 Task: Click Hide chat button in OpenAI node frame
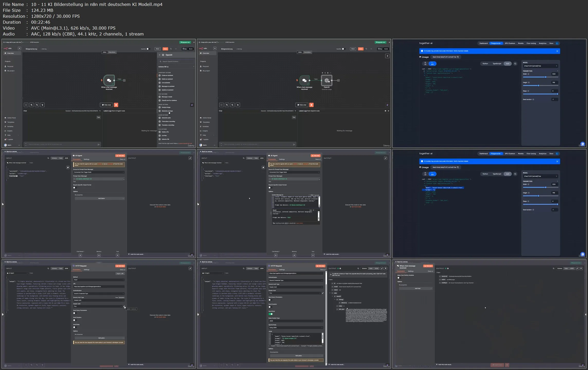tap(302, 105)
